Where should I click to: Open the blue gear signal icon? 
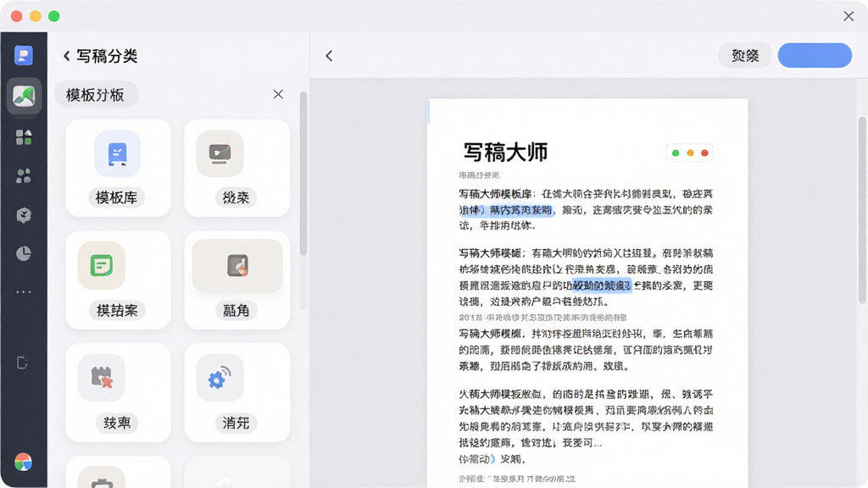coord(220,378)
